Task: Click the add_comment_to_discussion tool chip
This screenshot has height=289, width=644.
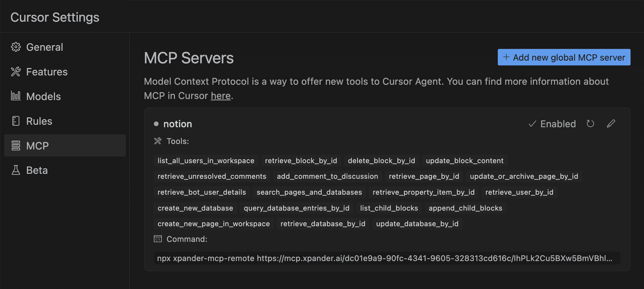Action: pyautogui.click(x=327, y=176)
